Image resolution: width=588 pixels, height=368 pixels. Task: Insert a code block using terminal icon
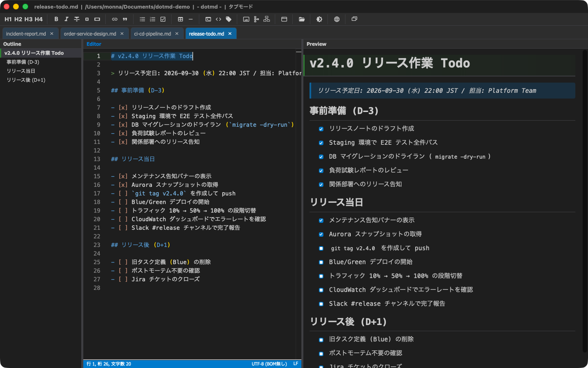click(208, 19)
